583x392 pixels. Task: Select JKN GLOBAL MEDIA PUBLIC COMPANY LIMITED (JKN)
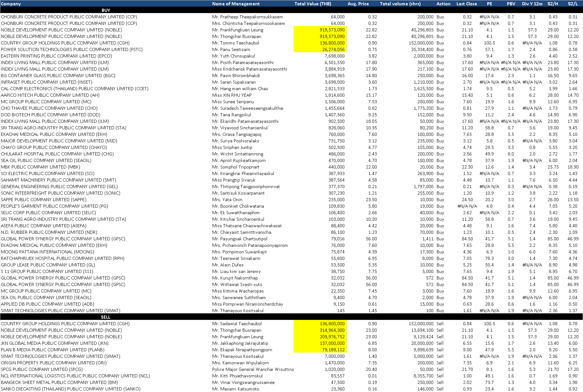(55, 343)
